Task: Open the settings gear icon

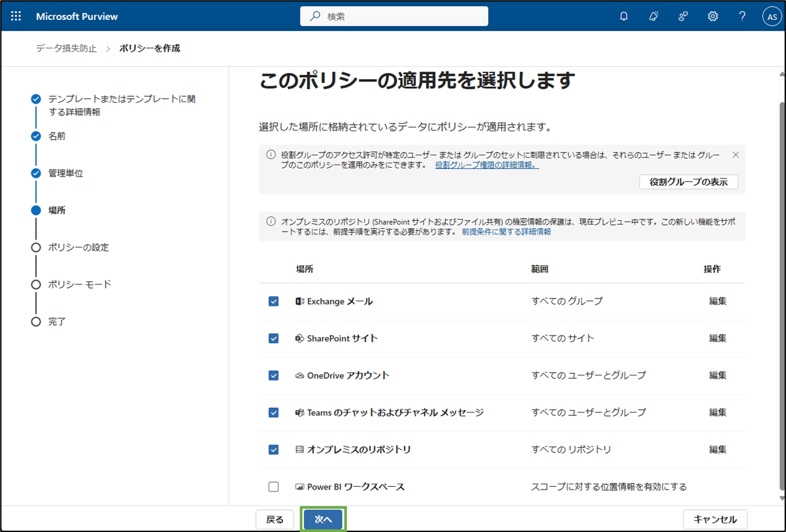Action: pos(712,16)
